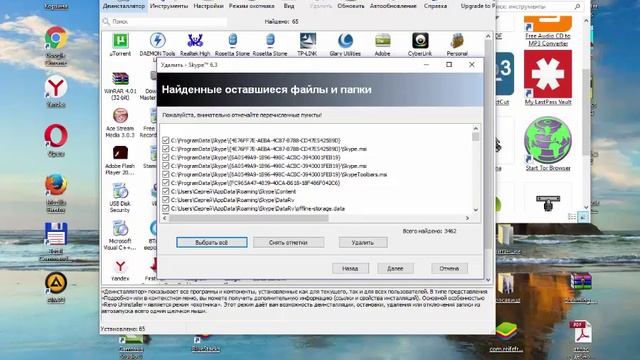
Task: Select the Microsoft Visual C++ entry
Action: pyautogui.click(x=120, y=235)
